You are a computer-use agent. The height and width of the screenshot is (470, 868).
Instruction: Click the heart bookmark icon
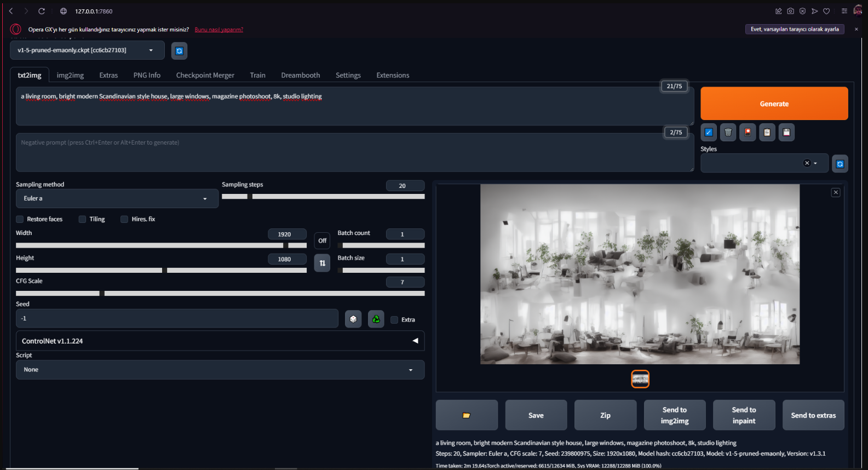tap(826, 11)
